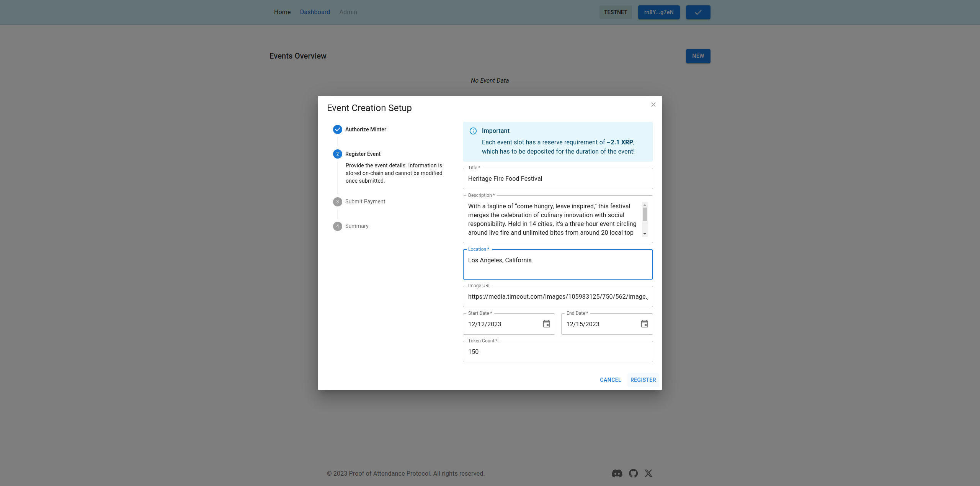Click the Title input field
980x486 pixels.
pos(558,178)
